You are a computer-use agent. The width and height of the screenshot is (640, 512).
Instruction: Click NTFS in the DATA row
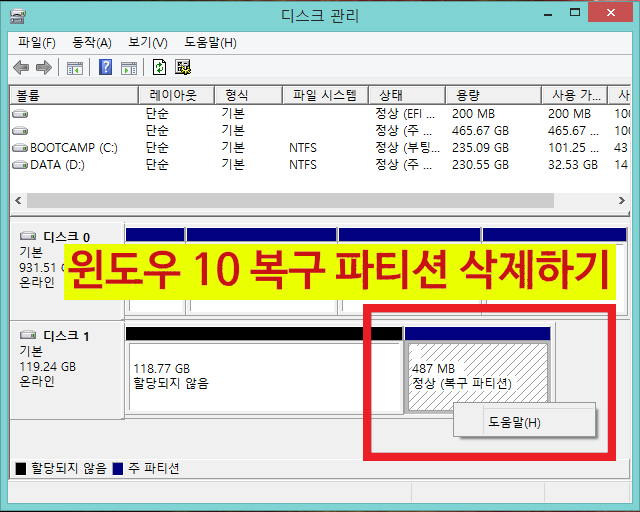(x=303, y=165)
